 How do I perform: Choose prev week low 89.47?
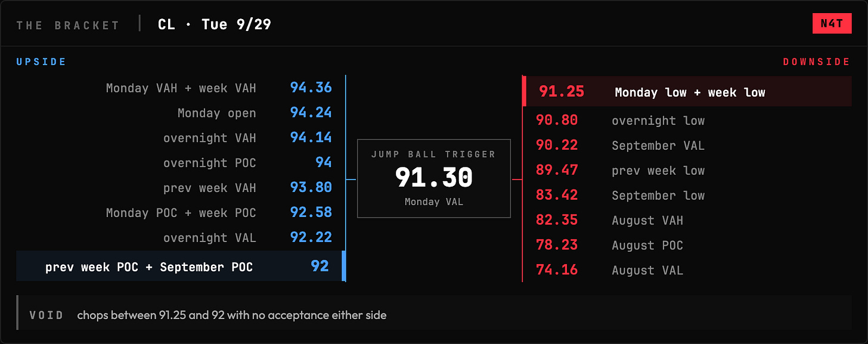557,171
